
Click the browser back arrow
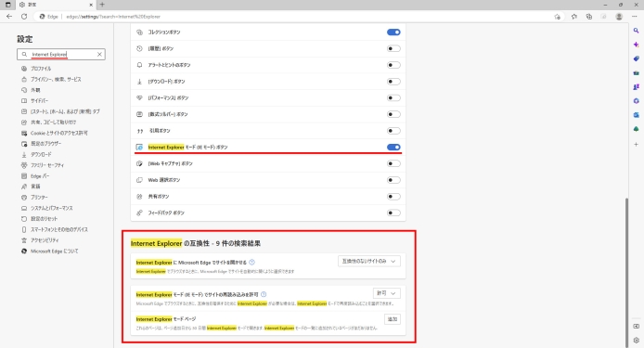tap(9, 17)
